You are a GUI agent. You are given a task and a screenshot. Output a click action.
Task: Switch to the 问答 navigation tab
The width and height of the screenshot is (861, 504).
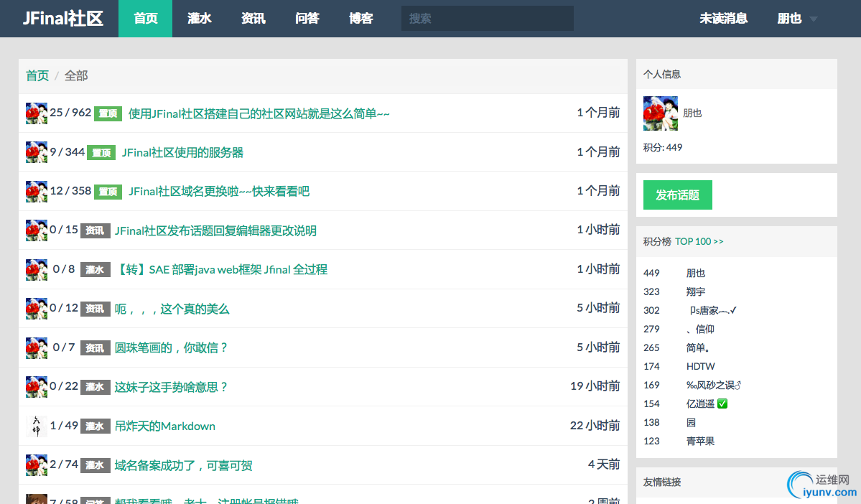[x=307, y=19]
